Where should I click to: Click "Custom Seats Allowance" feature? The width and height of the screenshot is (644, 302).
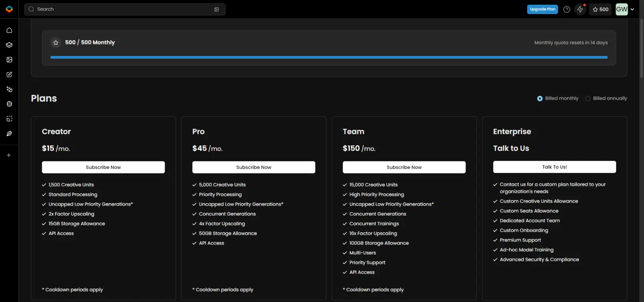(529, 211)
